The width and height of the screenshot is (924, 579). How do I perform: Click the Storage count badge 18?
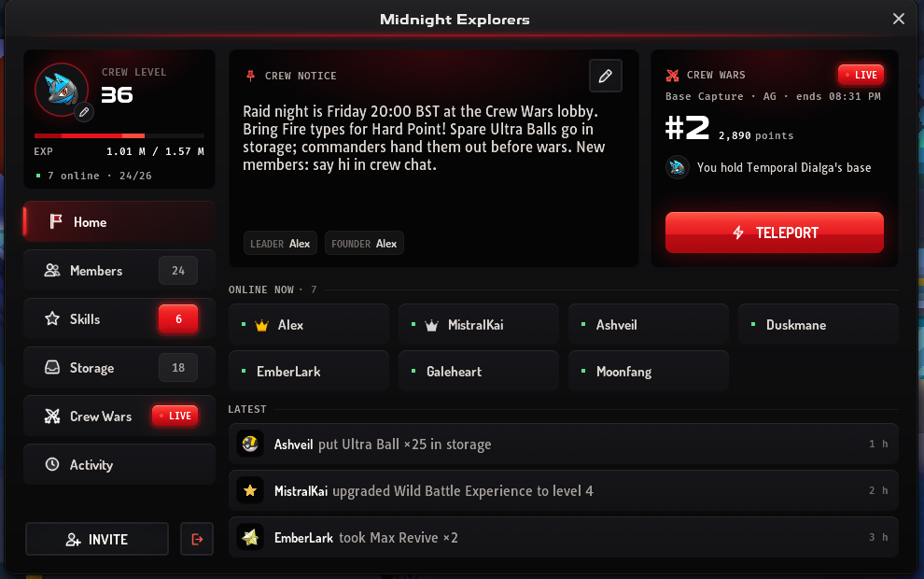[178, 367]
